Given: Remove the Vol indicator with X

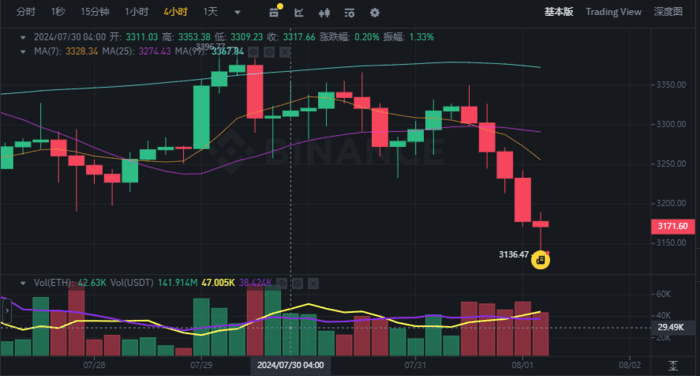Looking at the screenshot, I should pos(313,283).
